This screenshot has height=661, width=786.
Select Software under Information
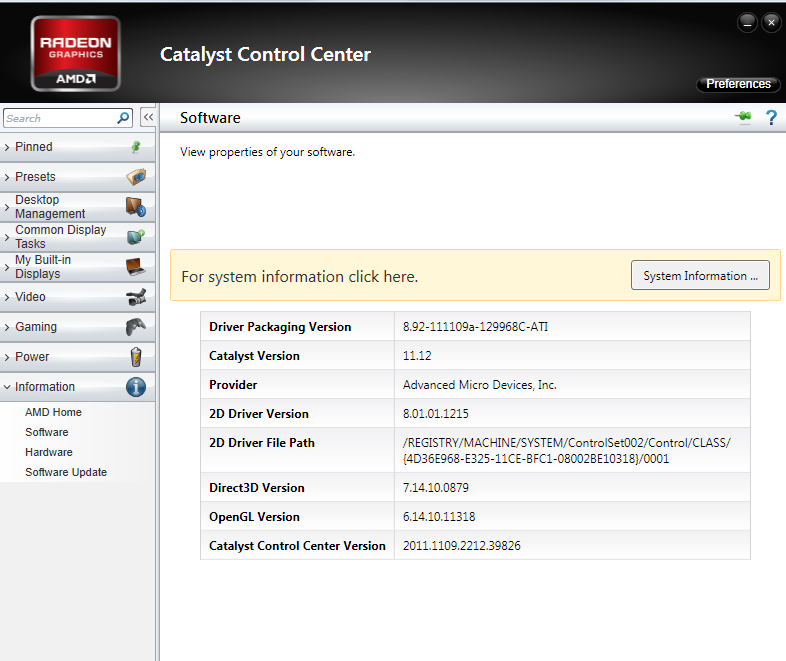point(47,432)
